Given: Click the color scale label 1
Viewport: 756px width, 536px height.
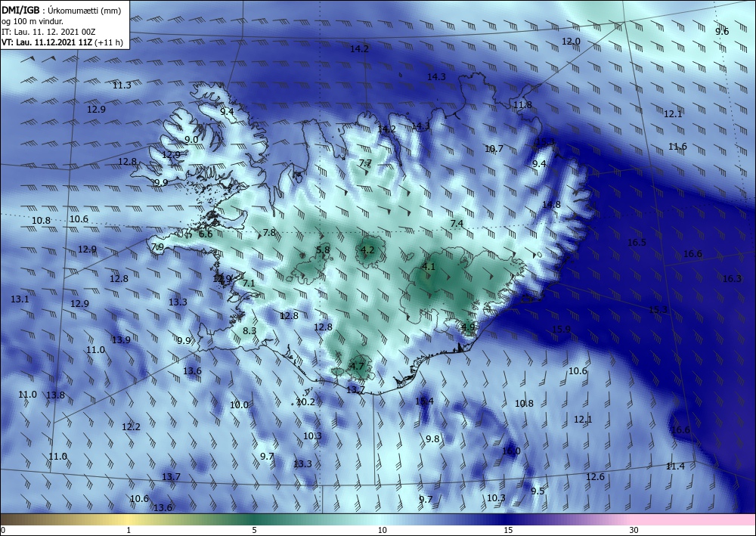Looking at the screenshot, I should tap(129, 531).
